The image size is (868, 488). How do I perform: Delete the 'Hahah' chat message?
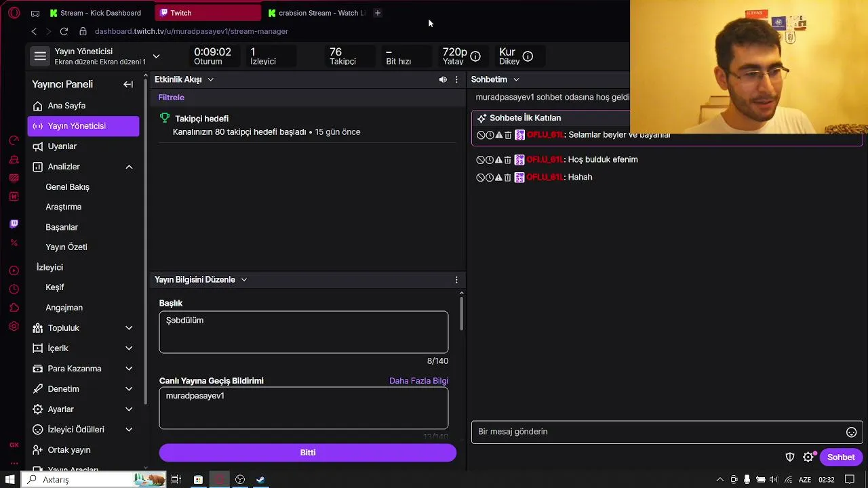pyautogui.click(x=507, y=178)
